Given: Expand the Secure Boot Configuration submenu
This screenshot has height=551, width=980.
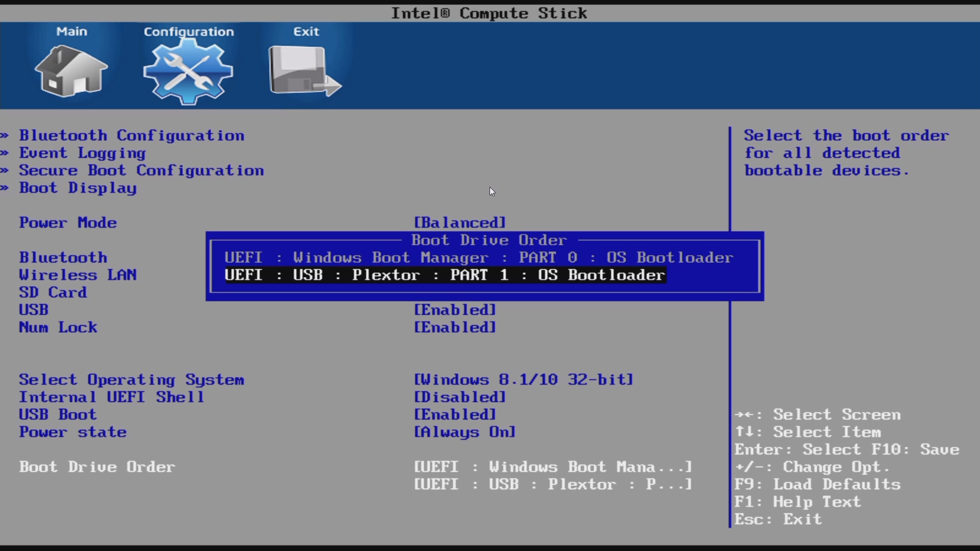Looking at the screenshot, I should (141, 170).
